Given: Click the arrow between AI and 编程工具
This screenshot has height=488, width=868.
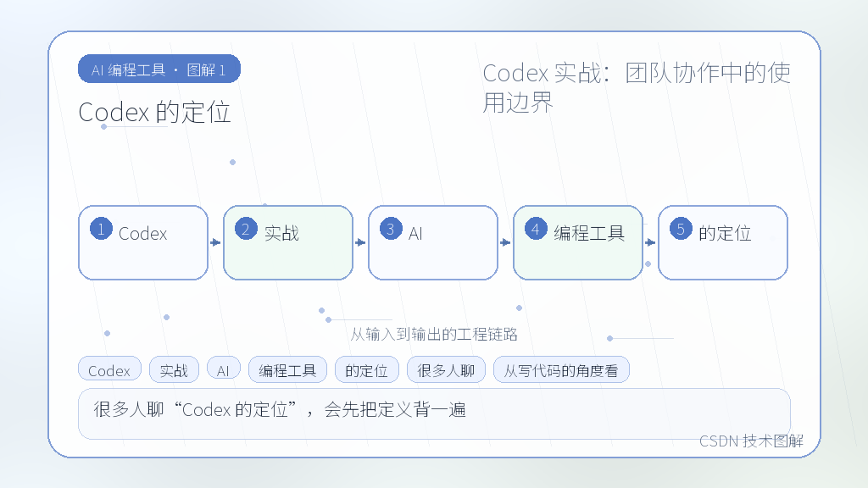Looking at the screenshot, I should click(505, 242).
